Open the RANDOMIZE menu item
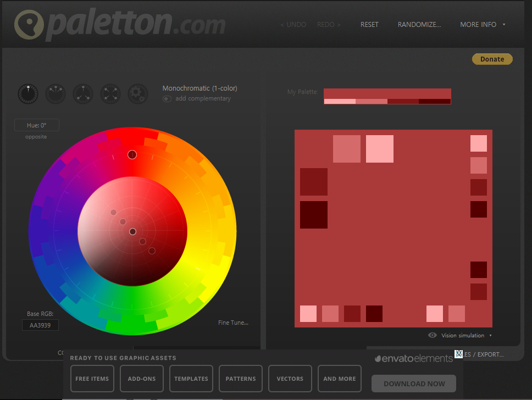Screen dimensions: 532x400 point(419,24)
